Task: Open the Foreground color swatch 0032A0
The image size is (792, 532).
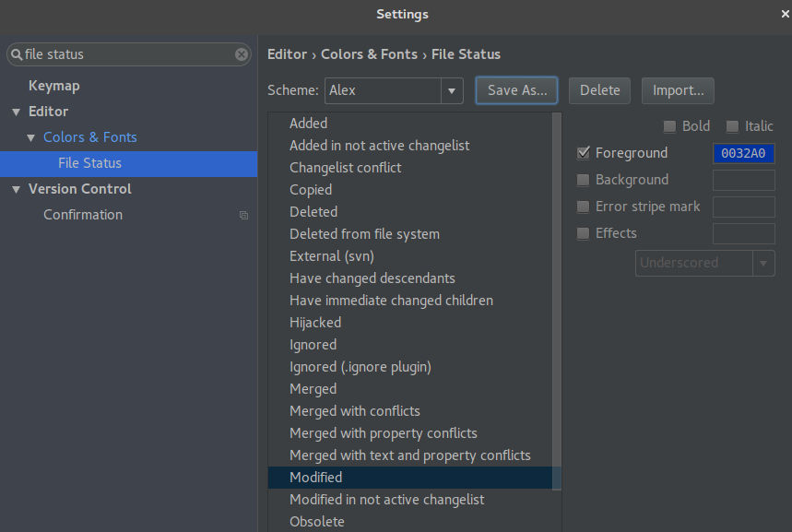Action: click(x=743, y=154)
